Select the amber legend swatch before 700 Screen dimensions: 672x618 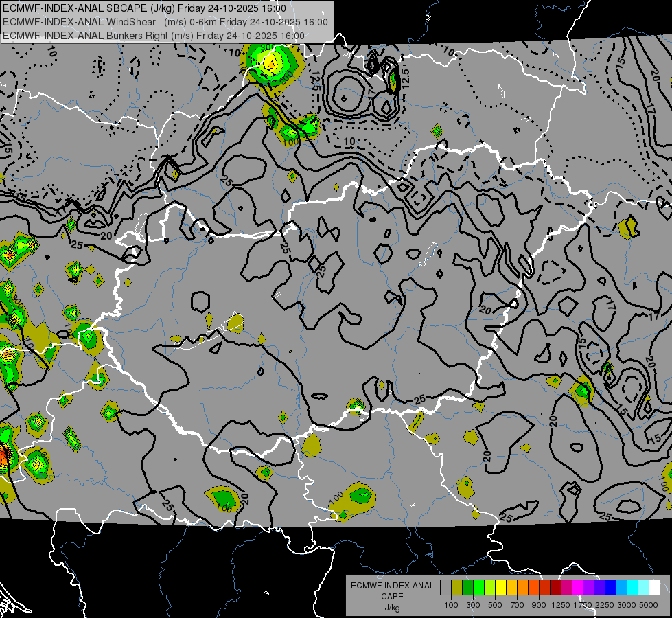click(511, 588)
